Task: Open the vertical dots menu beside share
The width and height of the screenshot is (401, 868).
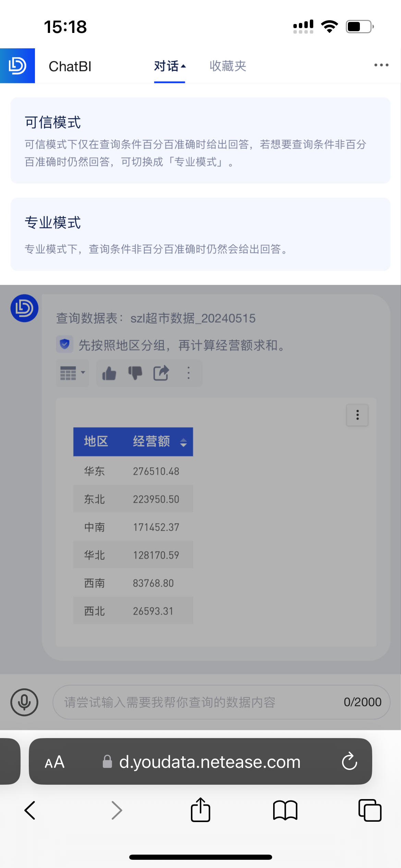Action: tap(189, 373)
